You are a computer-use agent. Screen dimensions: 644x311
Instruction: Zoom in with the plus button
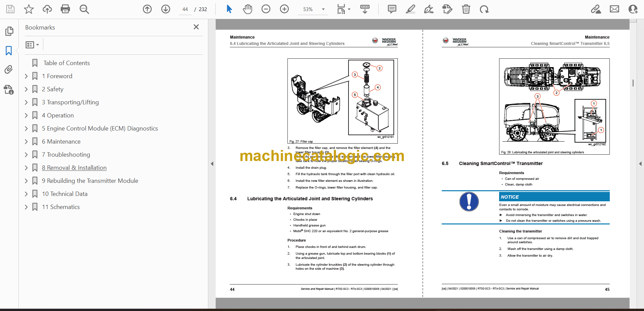[284, 9]
